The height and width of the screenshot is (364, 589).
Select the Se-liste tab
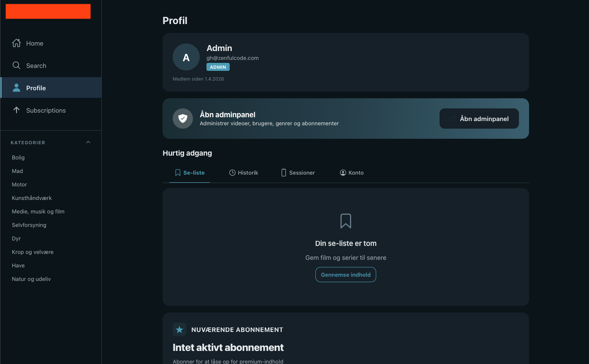[x=190, y=173]
